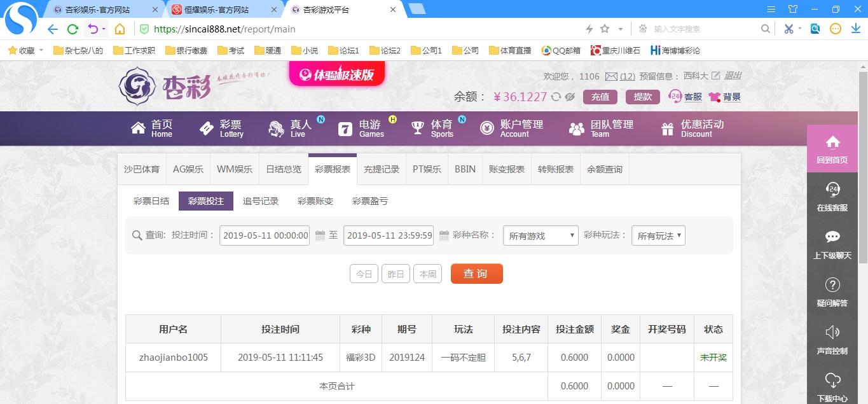Viewport: 868px width, 404px height.
Task: Click the 提款 withdraw button
Action: 643,97
